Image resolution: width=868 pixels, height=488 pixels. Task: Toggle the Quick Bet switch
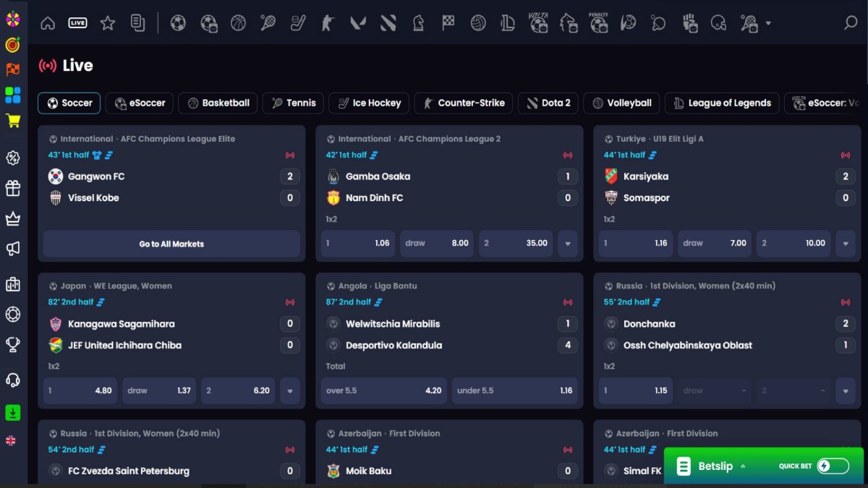[x=832, y=466]
